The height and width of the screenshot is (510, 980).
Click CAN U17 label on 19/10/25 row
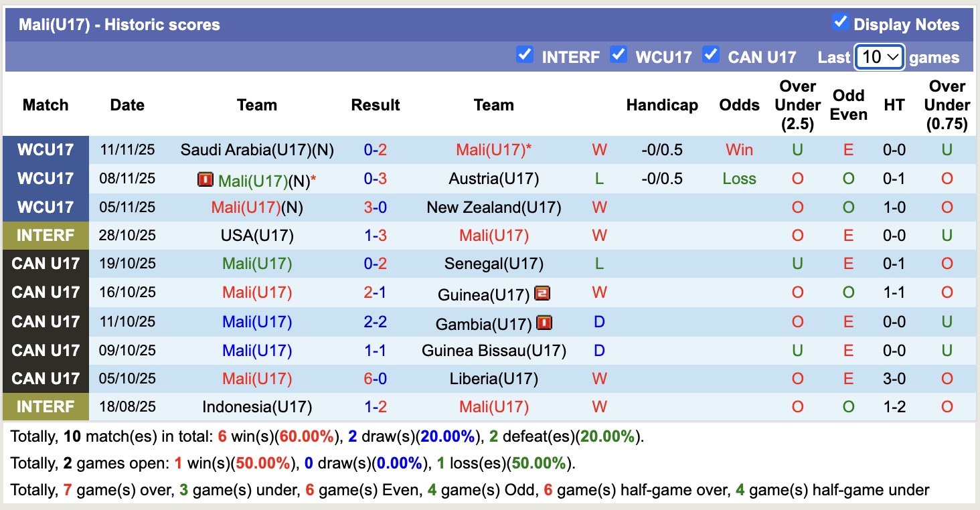(46, 264)
